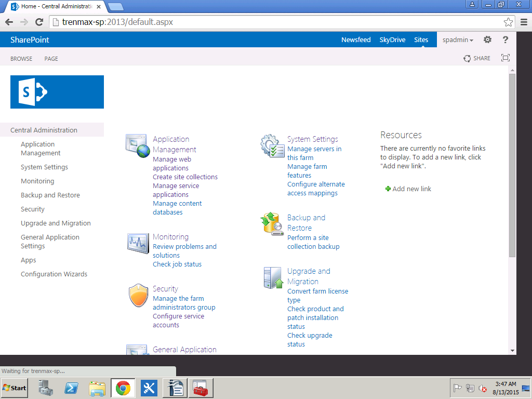This screenshot has height=399, width=532.
Task: Open Newsfeed in the top bar
Action: pos(356,39)
